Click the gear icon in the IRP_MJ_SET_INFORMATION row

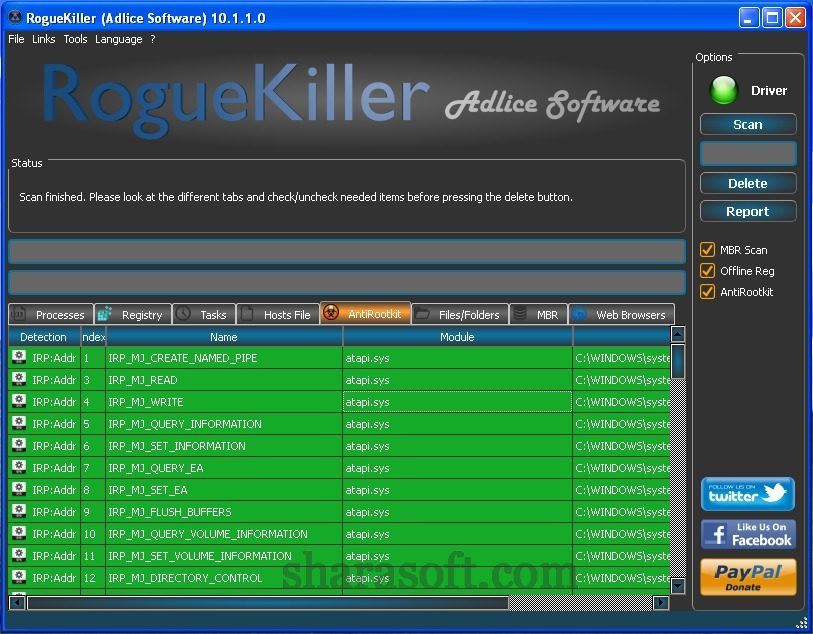[x=19, y=445]
